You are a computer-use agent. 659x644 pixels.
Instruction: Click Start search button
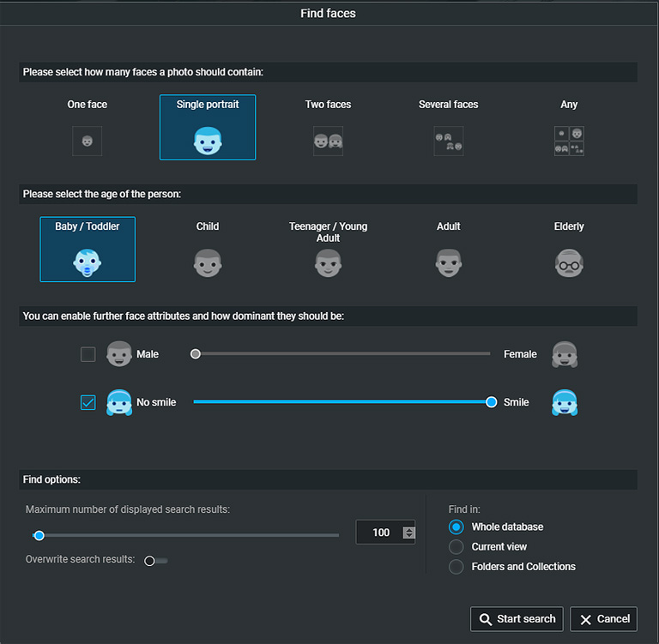pos(517,619)
